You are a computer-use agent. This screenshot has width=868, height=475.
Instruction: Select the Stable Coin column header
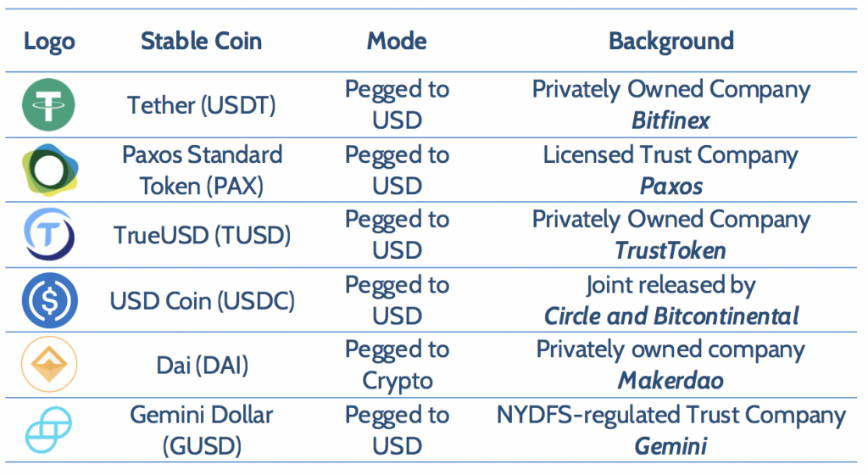202,41
